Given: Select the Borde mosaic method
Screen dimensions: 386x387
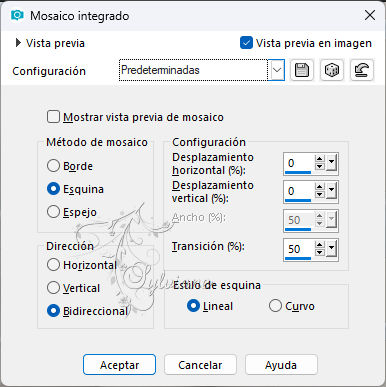Looking at the screenshot, I should (53, 166).
